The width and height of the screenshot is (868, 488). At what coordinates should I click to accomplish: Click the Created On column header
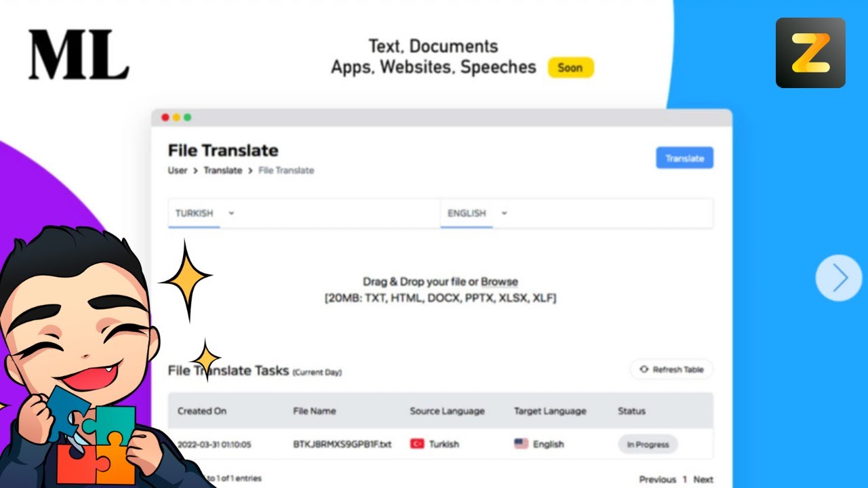coord(202,411)
